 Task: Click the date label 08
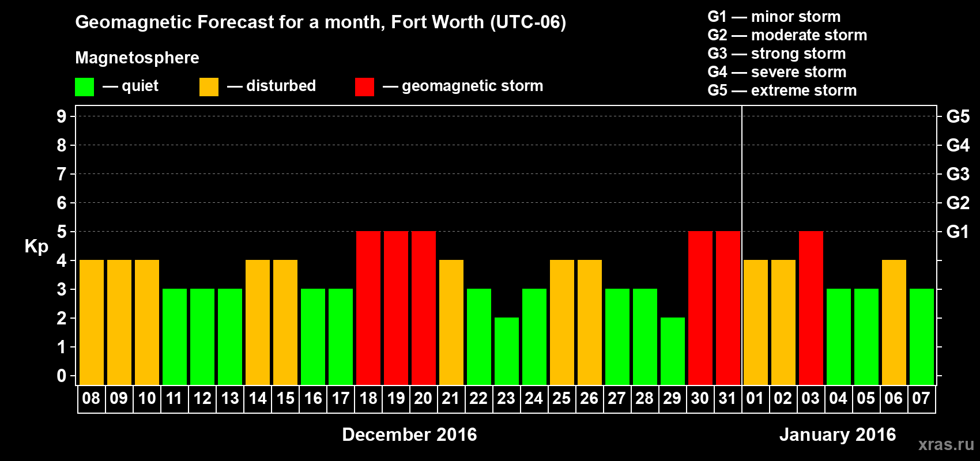91,398
